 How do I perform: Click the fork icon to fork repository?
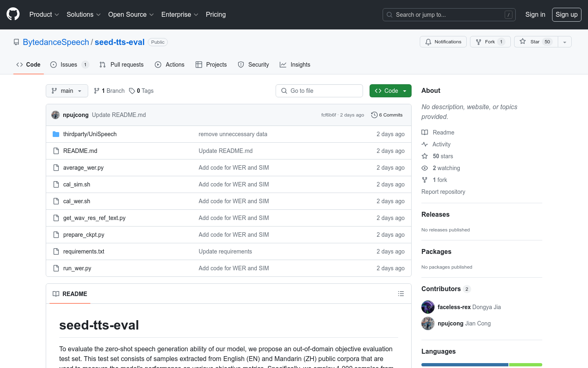point(478,41)
